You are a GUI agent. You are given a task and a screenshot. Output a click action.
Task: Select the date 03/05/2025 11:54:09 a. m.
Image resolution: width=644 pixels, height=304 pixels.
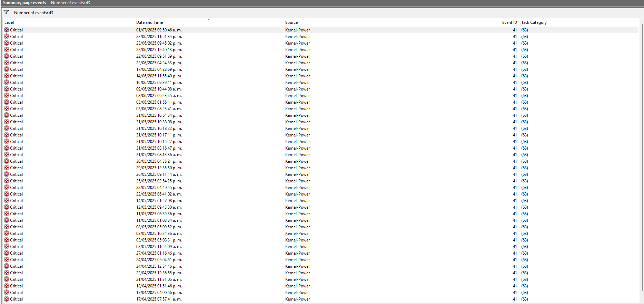[x=159, y=247]
